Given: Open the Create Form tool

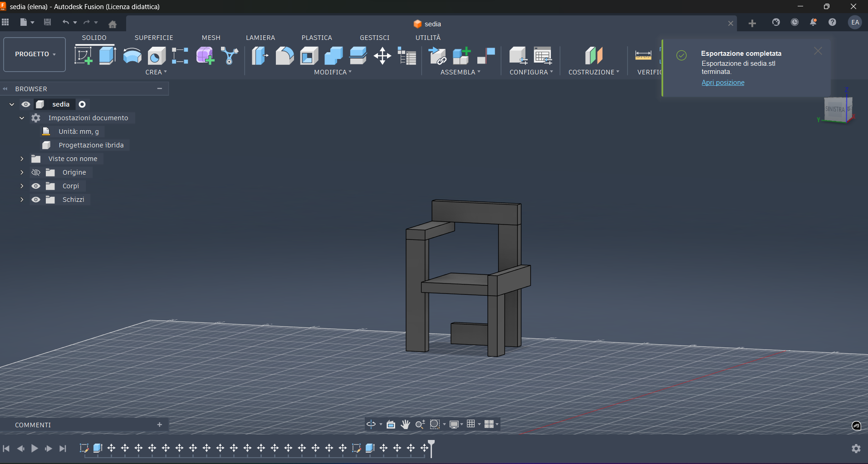Looking at the screenshot, I should (x=205, y=55).
